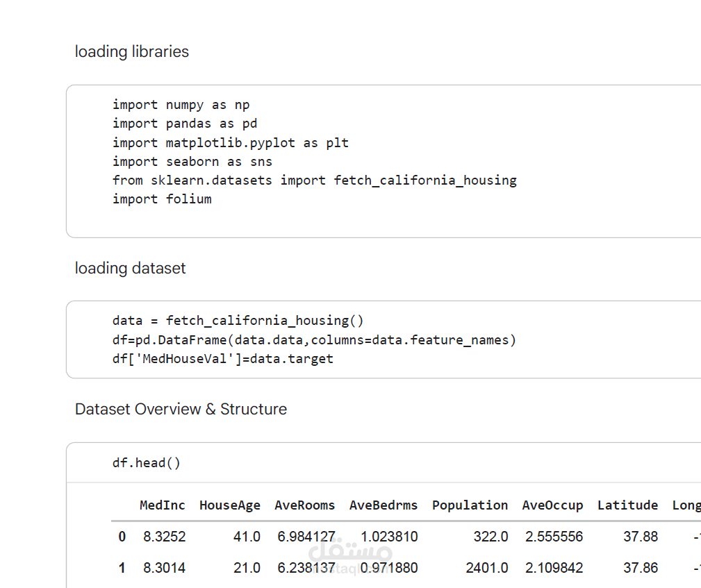This screenshot has height=588, width=701.
Task: Select the "data = fetch_california_housing()" line
Action: [240, 320]
